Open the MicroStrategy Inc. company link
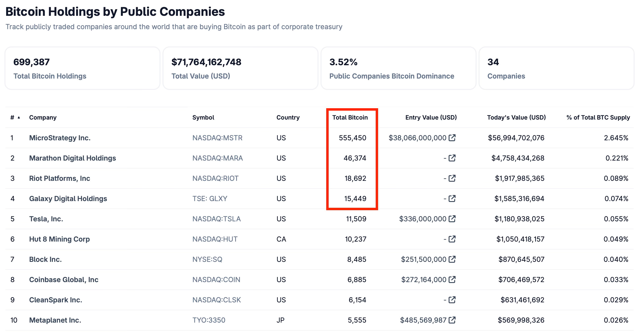This screenshot has width=644, height=332. 60,138
